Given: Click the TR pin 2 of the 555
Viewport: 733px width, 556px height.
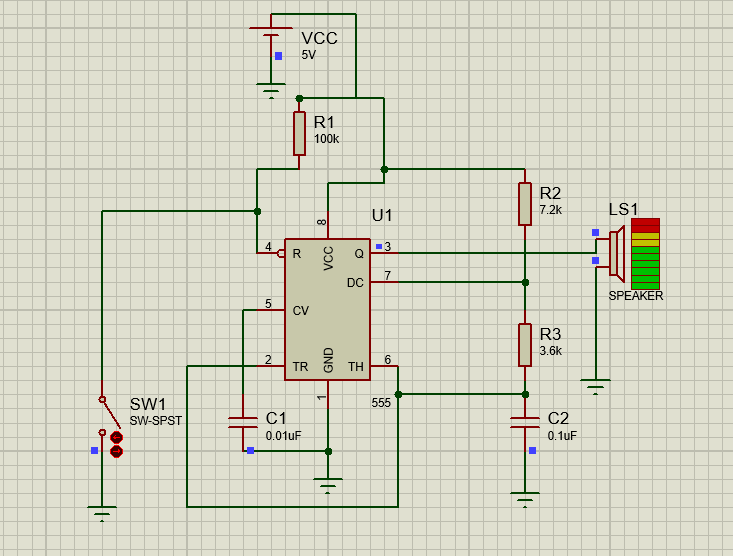Looking at the screenshot, I should [271, 366].
